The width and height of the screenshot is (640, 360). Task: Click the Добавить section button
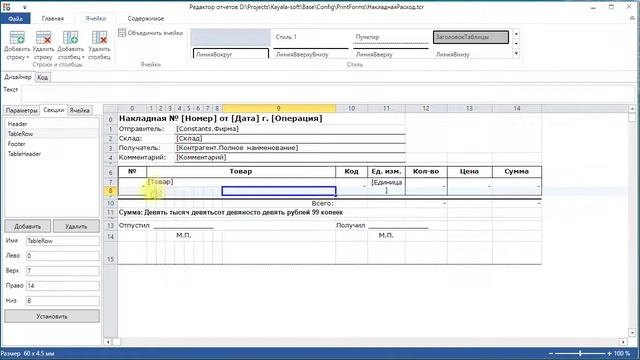(x=28, y=226)
